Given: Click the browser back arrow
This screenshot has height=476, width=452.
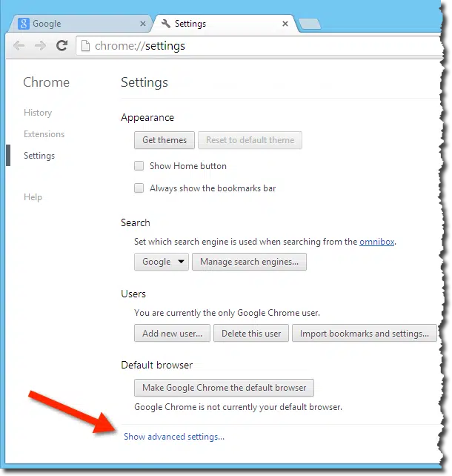Looking at the screenshot, I should pos(19,46).
